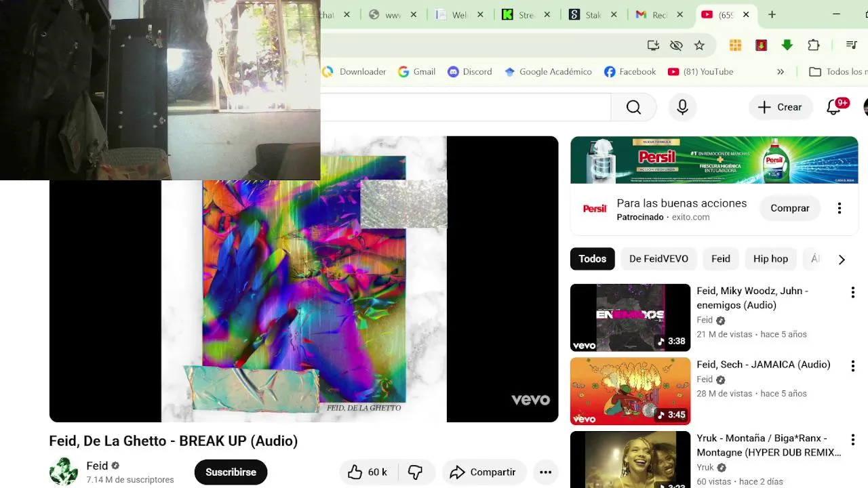Open the (81) YouTube bookmark

click(x=701, y=72)
